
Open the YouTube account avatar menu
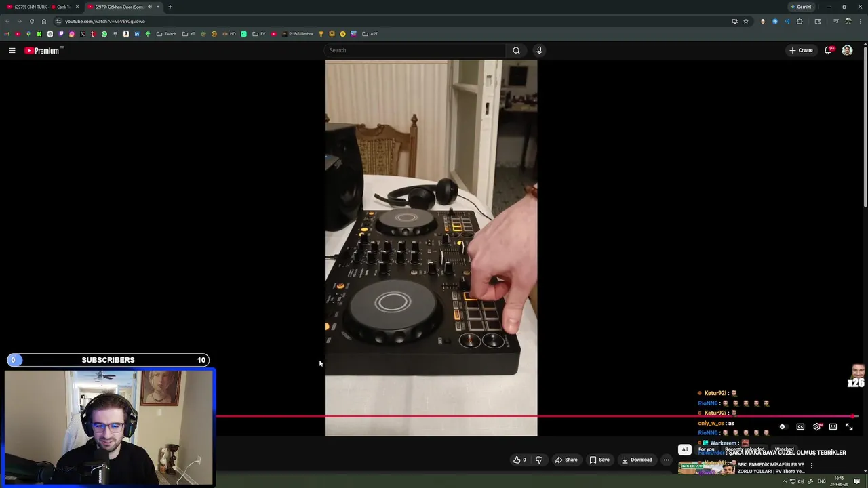point(847,50)
